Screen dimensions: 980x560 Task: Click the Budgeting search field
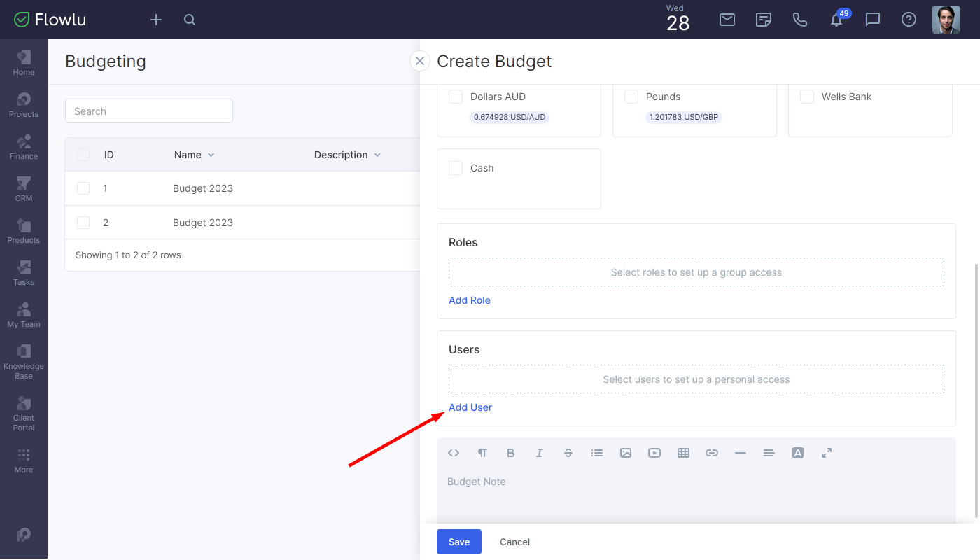click(149, 111)
